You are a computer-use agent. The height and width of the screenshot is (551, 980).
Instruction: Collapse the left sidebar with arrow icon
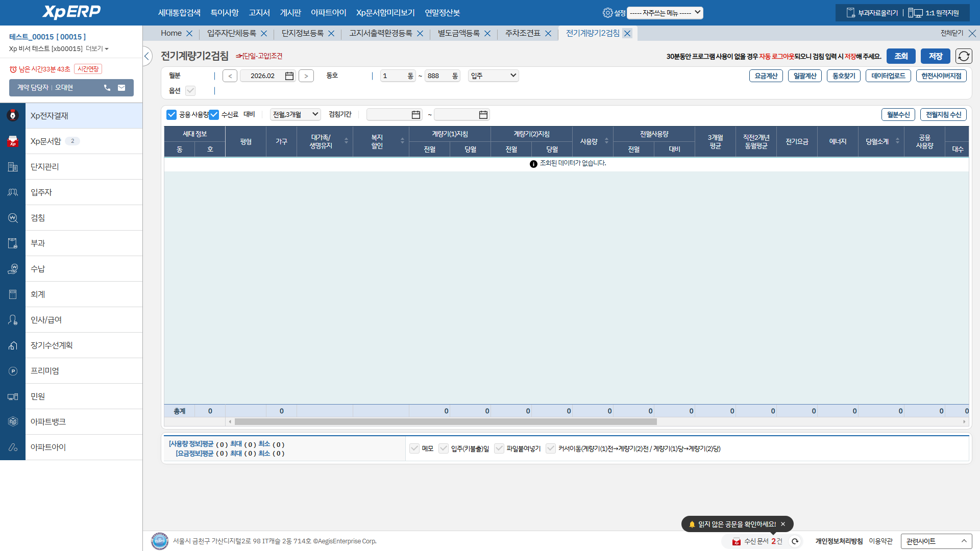pyautogui.click(x=147, y=56)
